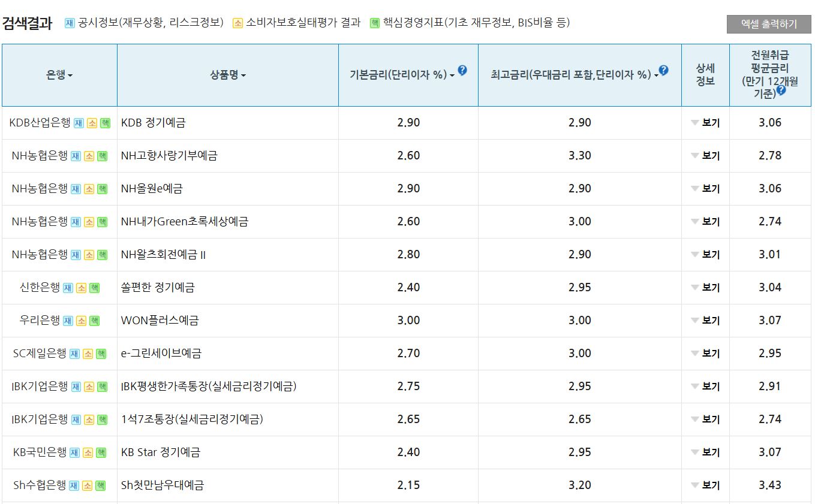Click product name KB Star 정기예금

[x=161, y=452]
